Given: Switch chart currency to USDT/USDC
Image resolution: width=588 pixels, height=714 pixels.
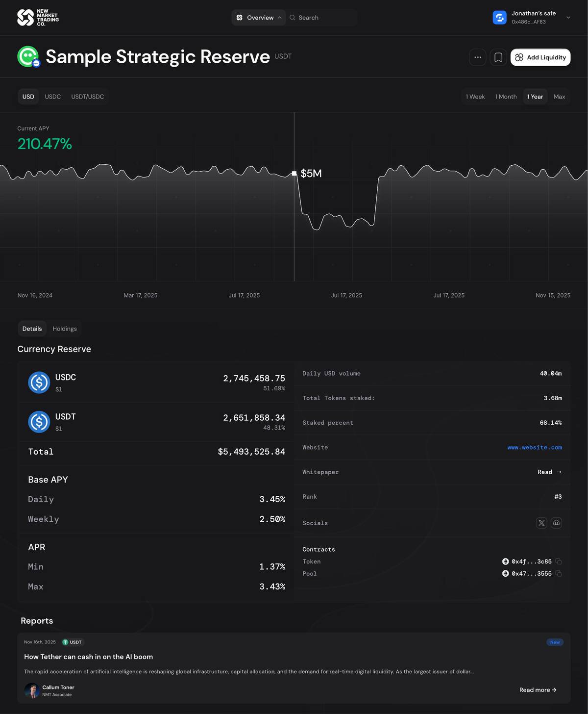Looking at the screenshot, I should tap(88, 97).
